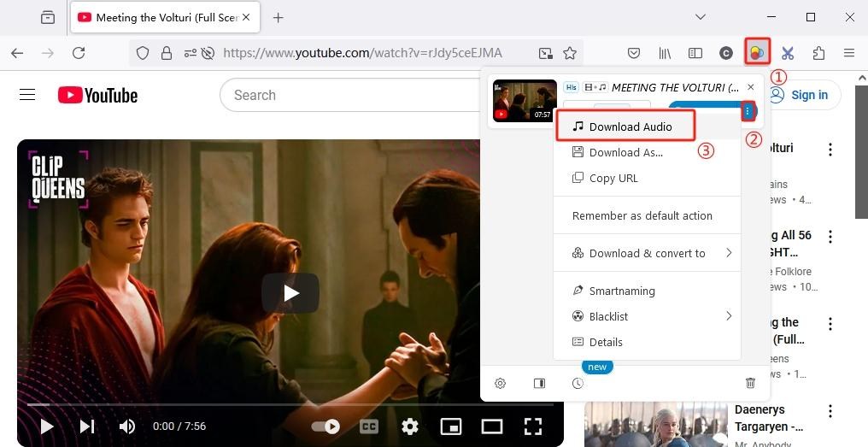Open DownloadHelper settings gear icon
Viewport: 868px width, 447px height.
pos(500,383)
